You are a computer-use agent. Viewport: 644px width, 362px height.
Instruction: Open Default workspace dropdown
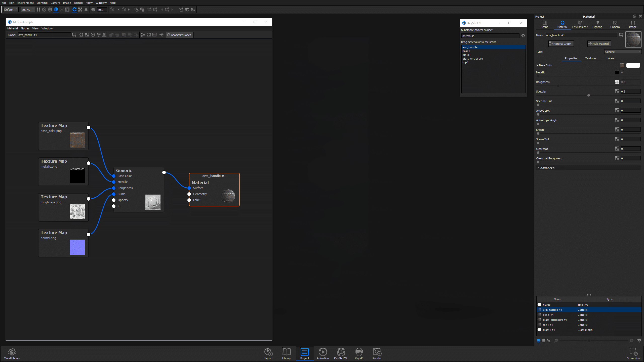coord(11,10)
